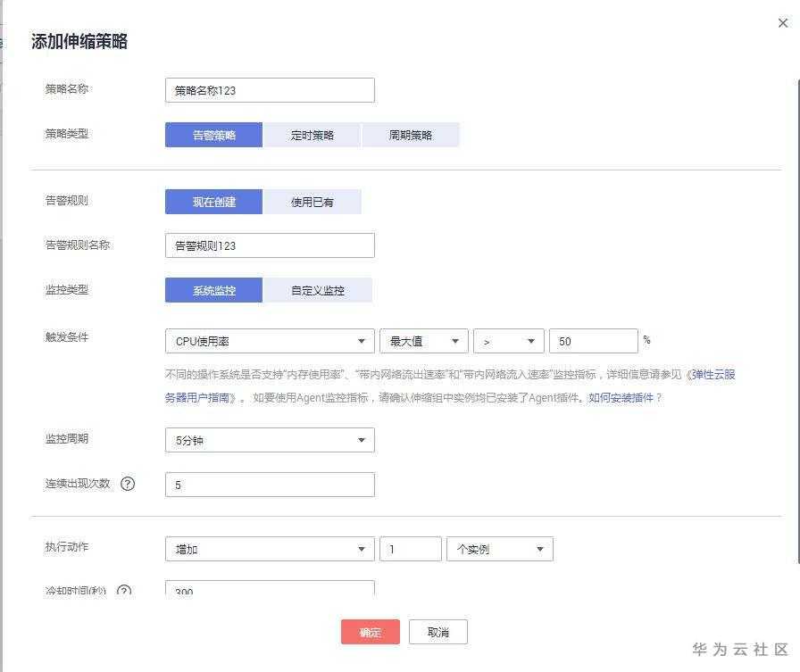Image resolution: width=800 pixels, height=672 pixels.
Task: Click the 告警规则名称 input field
Action: (270, 245)
